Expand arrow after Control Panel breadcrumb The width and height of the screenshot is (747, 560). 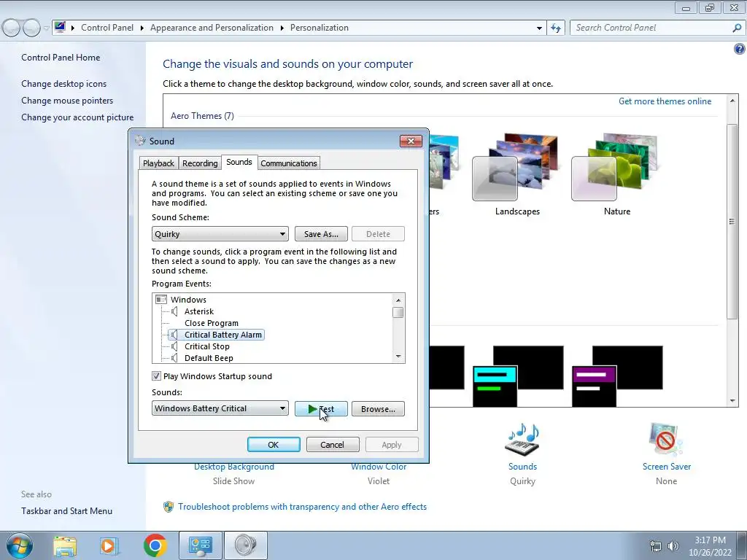click(x=142, y=28)
